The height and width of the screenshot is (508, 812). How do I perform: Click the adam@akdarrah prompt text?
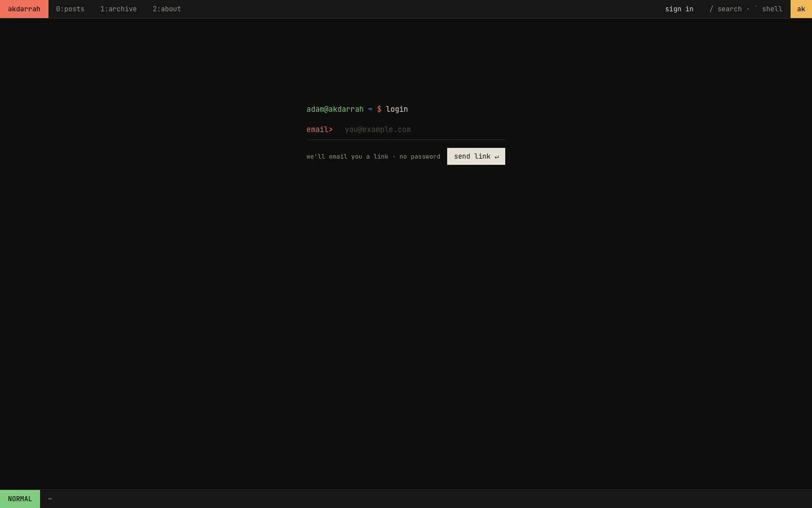(335, 110)
